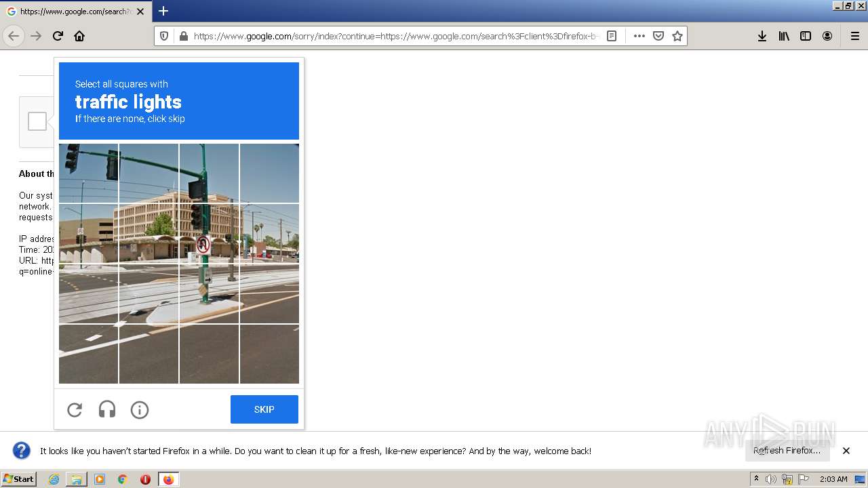Switch to audio captcha challenge
The height and width of the screenshot is (488, 868).
pos(107,409)
